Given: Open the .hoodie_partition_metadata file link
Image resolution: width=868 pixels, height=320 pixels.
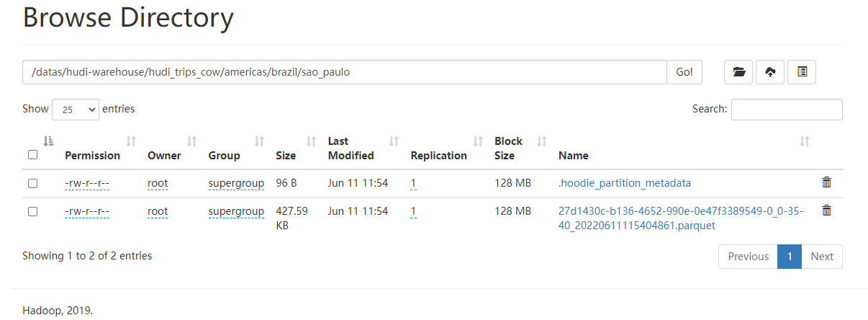Looking at the screenshot, I should click(x=624, y=183).
